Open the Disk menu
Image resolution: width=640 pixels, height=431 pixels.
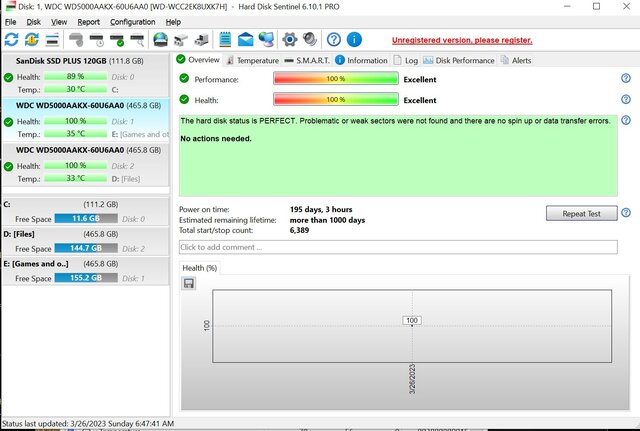point(34,21)
